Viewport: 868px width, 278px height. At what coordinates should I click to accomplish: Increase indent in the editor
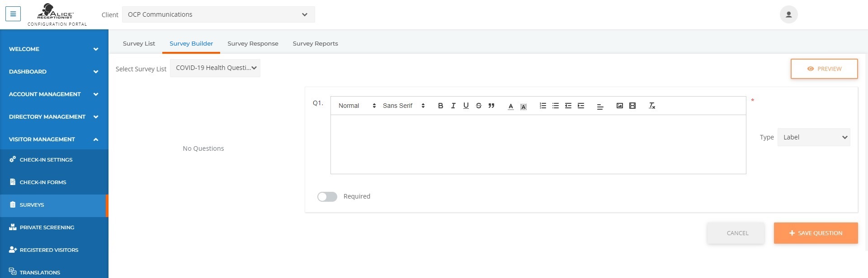click(x=580, y=106)
